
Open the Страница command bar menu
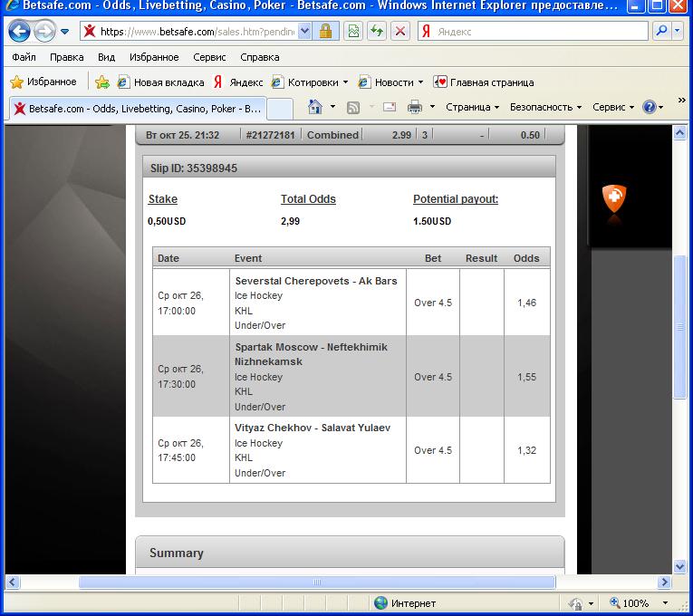[473, 107]
